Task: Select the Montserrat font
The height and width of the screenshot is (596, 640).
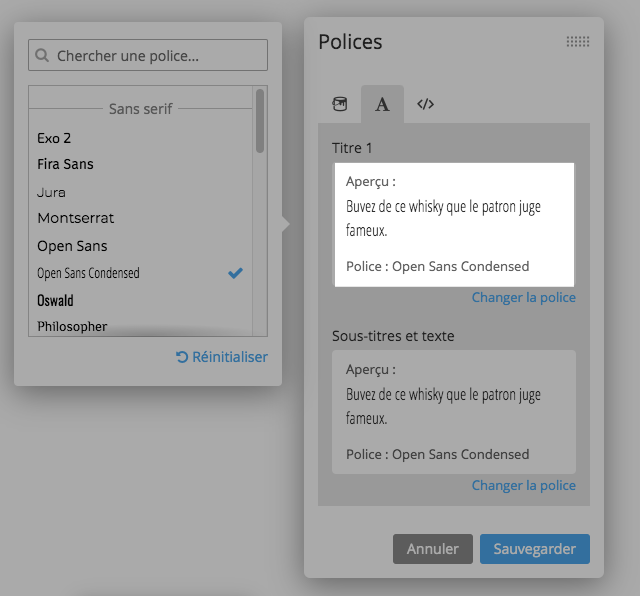Action: click(x=76, y=218)
